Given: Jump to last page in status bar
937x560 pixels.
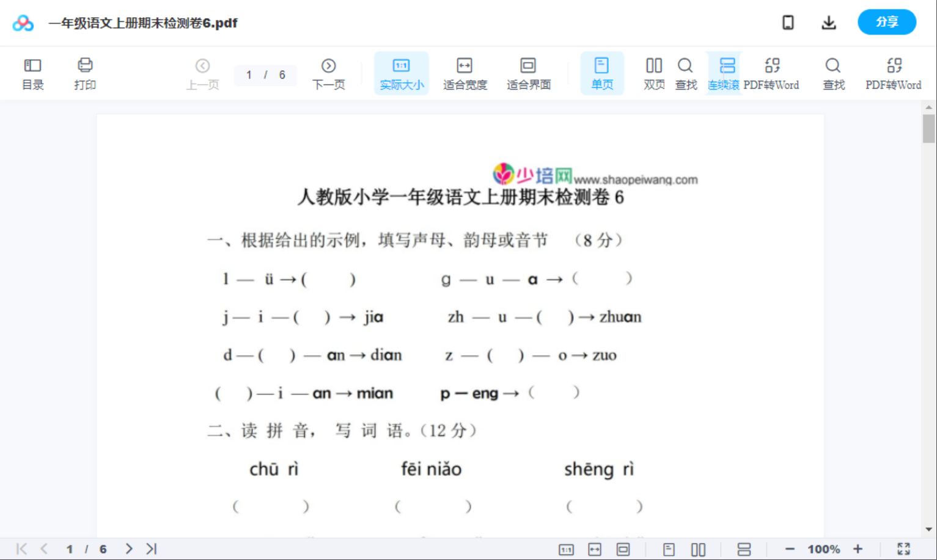Looking at the screenshot, I should (x=152, y=549).
